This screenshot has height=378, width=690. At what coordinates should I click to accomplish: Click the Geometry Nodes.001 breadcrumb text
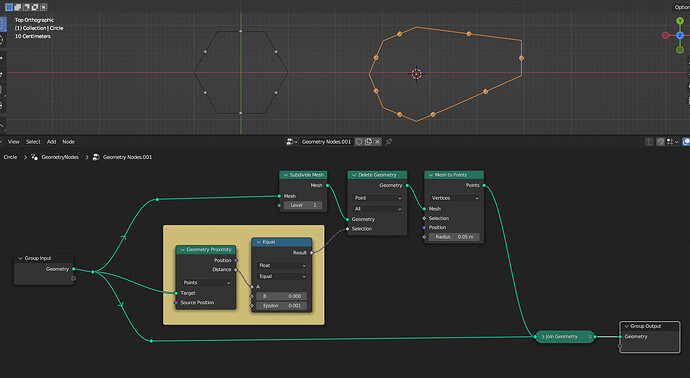[127, 157]
